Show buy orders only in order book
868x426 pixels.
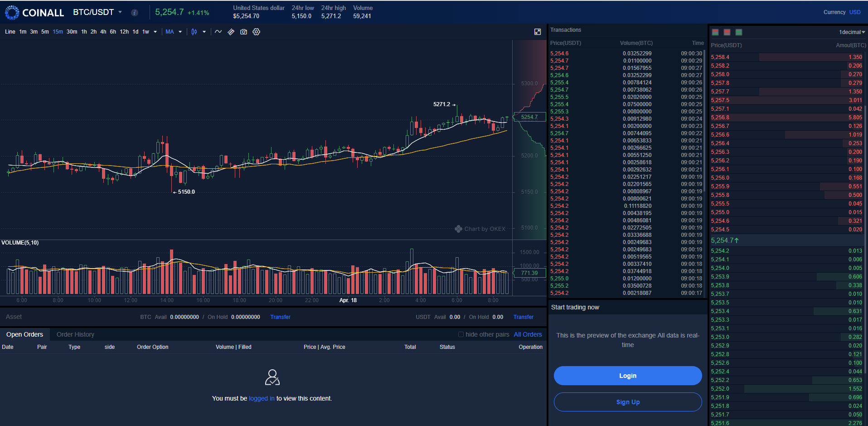[x=739, y=32]
